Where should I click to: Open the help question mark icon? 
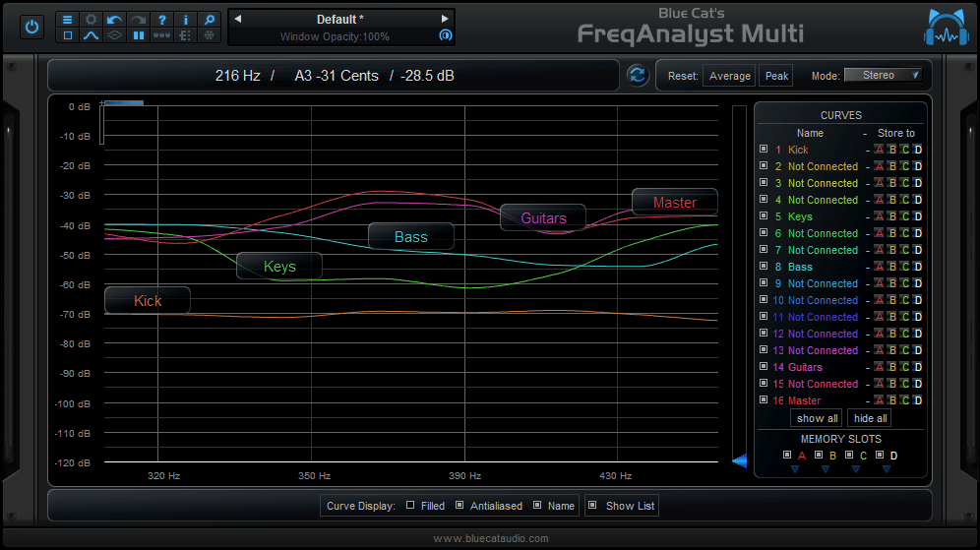(x=161, y=19)
